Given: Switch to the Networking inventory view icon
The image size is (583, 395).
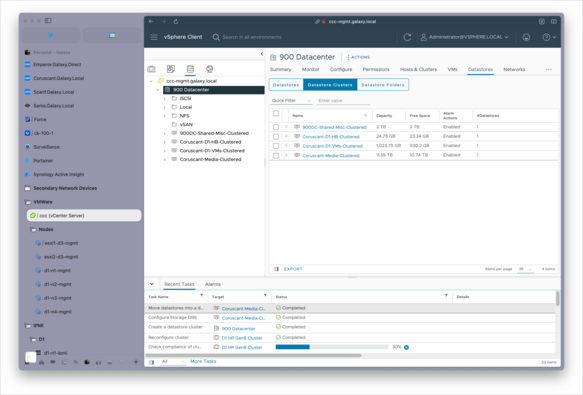Looking at the screenshot, I should coord(210,69).
